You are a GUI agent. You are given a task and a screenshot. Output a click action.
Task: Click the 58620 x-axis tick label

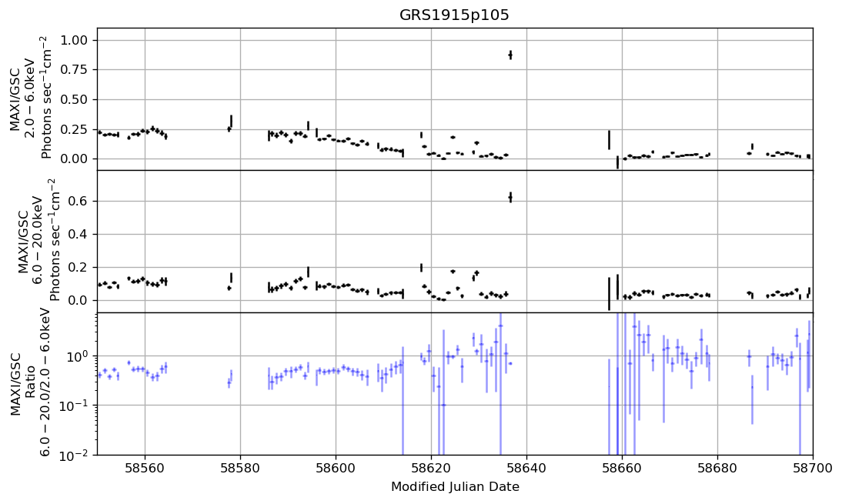point(431,468)
